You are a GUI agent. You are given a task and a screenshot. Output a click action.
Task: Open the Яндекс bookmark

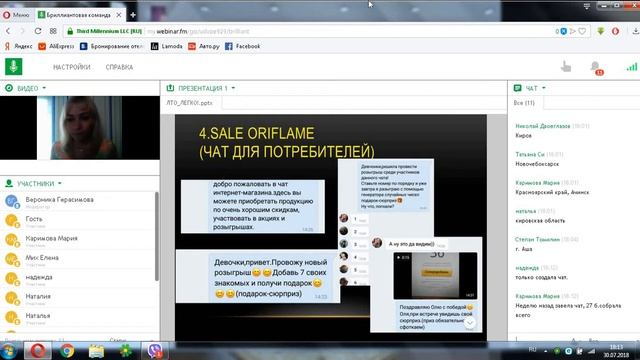tap(19, 47)
